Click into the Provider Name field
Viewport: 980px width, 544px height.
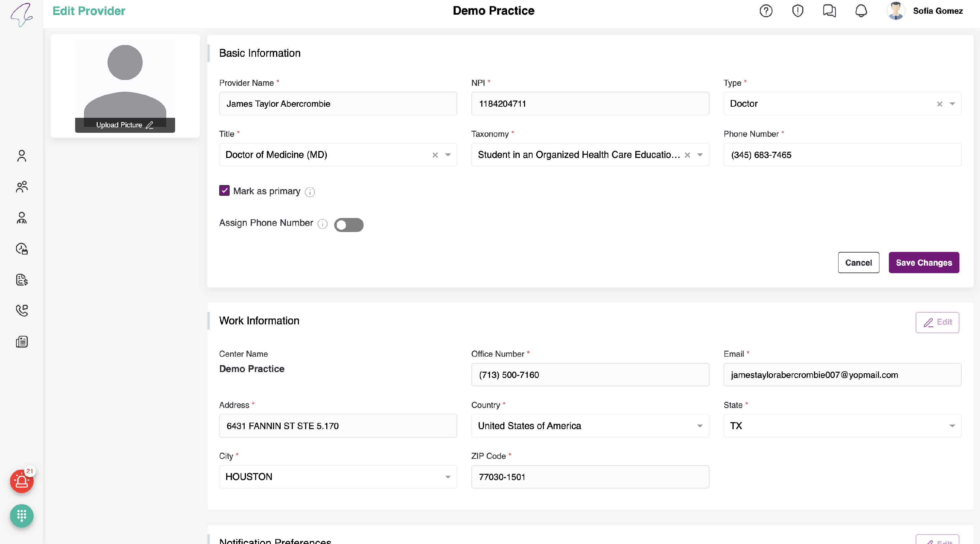coord(337,104)
